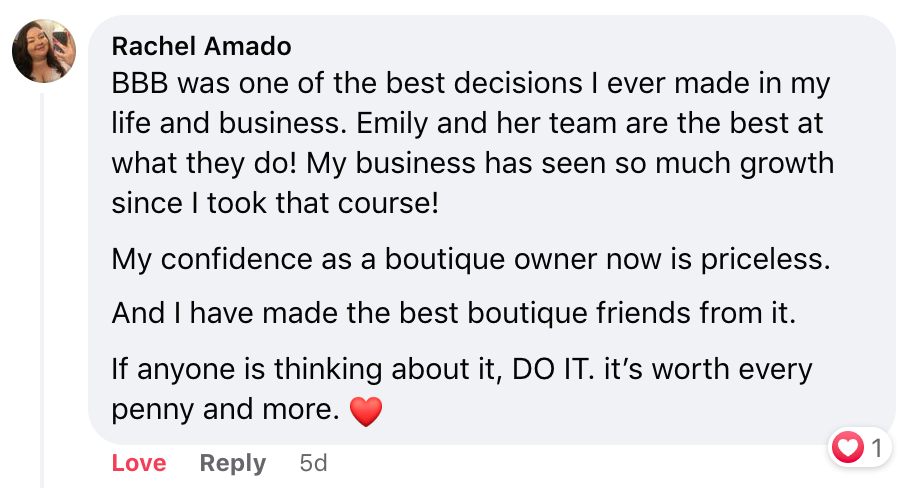Click the reaction count number 1
924x488 pixels.
[877, 449]
